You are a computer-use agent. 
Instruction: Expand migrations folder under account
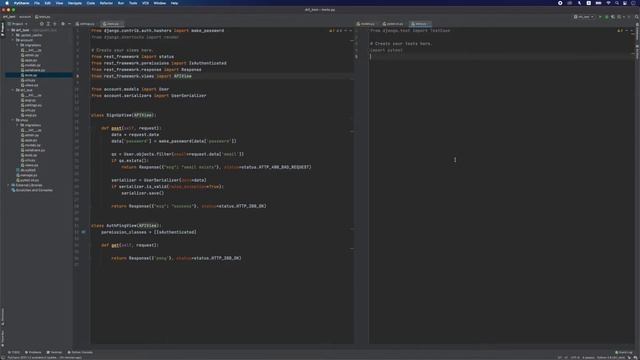point(18,45)
